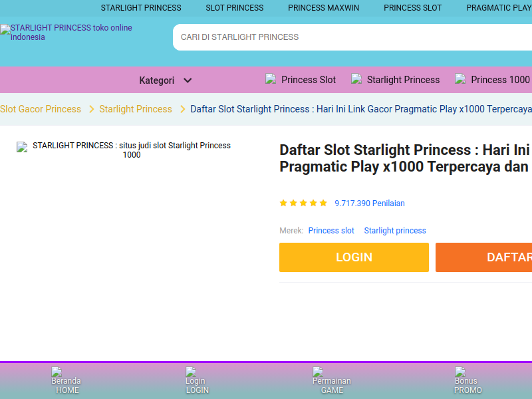Click the icon next to Starlight Princess category
Viewport: 532px width, 399px height.
[x=356, y=78]
